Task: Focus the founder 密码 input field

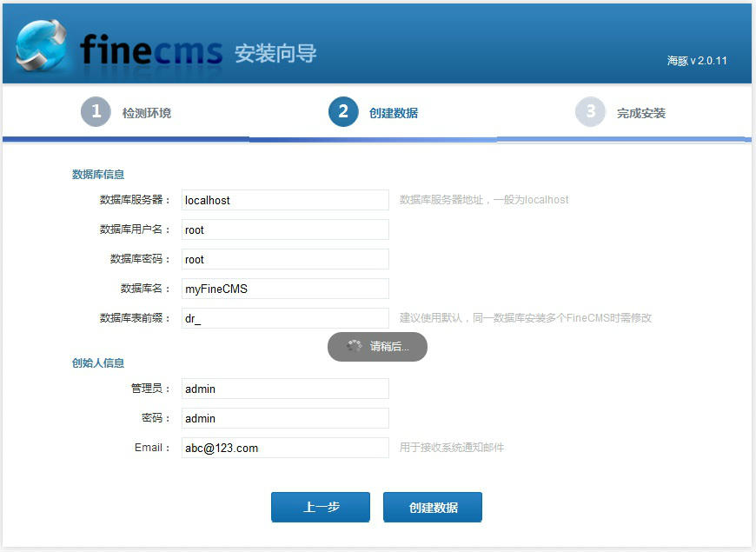Action: pos(285,418)
